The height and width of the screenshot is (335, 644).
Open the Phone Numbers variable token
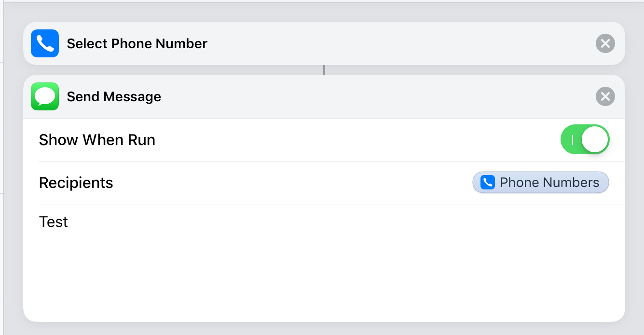[x=541, y=183]
